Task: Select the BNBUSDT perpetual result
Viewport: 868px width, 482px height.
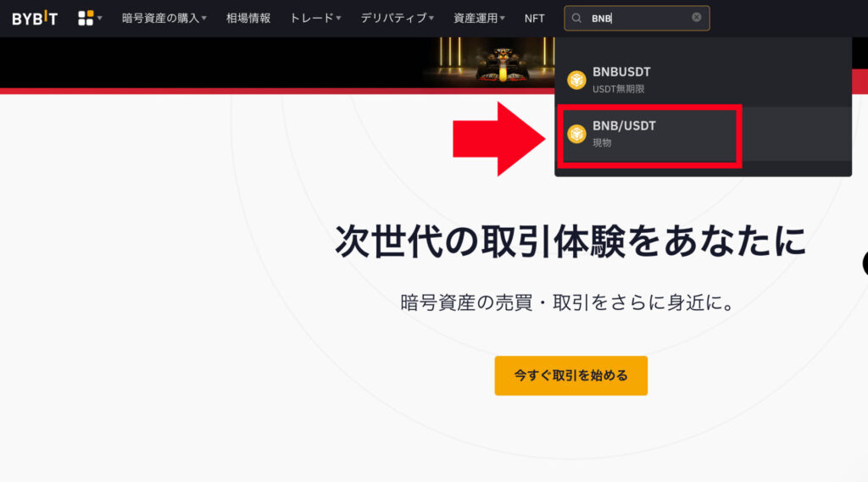Action: pos(703,80)
